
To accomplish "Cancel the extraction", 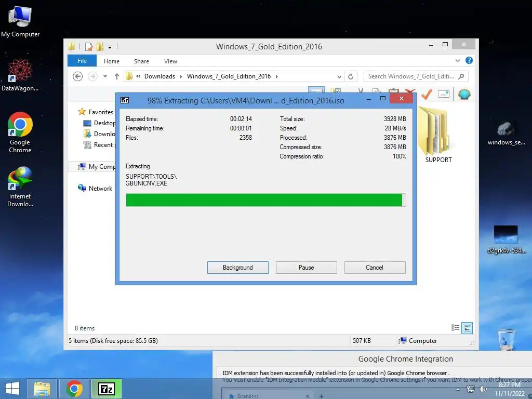I will pyautogui.click(x=375, y=268).
